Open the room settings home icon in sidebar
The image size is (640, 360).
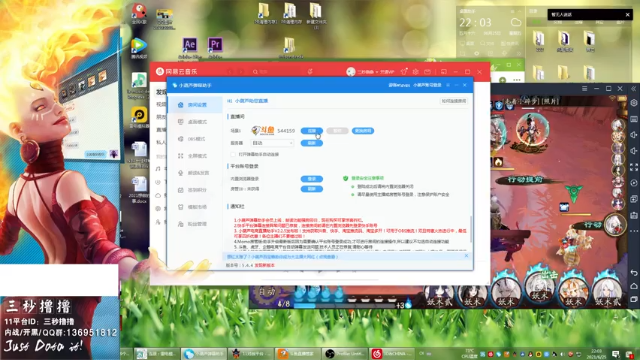coord(181,105)
